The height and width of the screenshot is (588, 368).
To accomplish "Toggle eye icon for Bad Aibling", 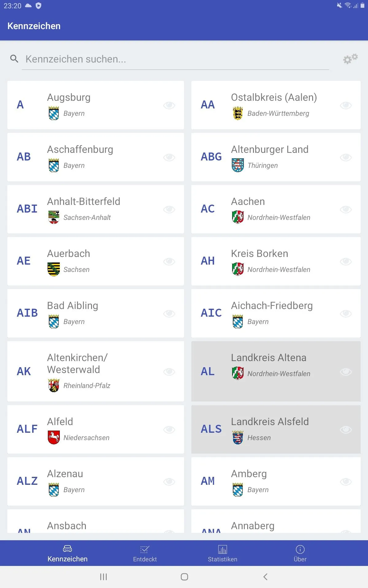I will [x=169, y=314].
